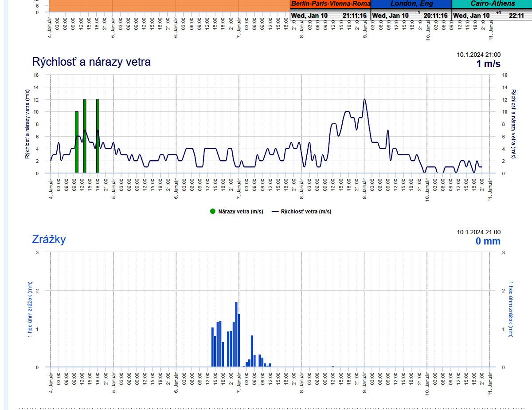This screenshot has width=532, height=410.
Task: Toggle the green Nárazy vetra legend marker
Action: pos(213,212)
